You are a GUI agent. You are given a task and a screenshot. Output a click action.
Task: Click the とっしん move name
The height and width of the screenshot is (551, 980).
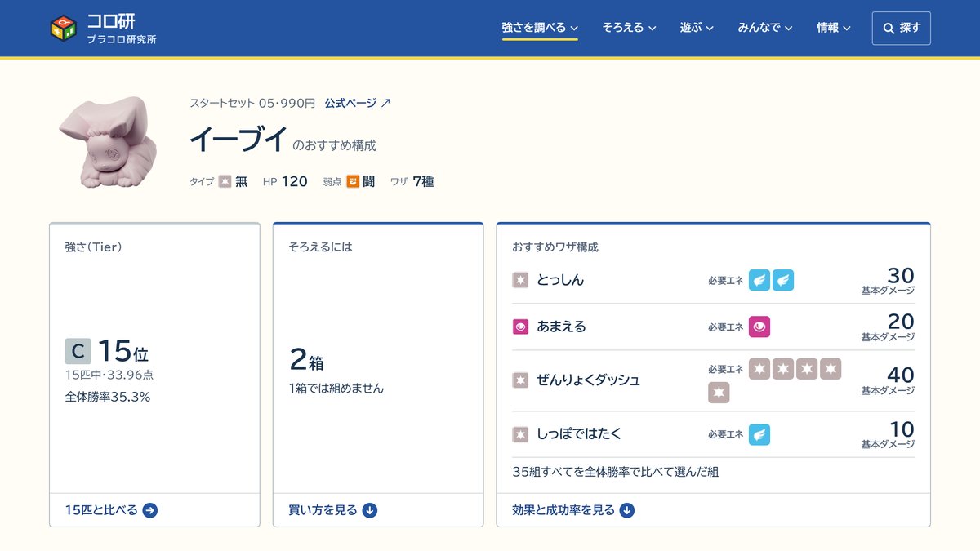click(x=560, y=280)
